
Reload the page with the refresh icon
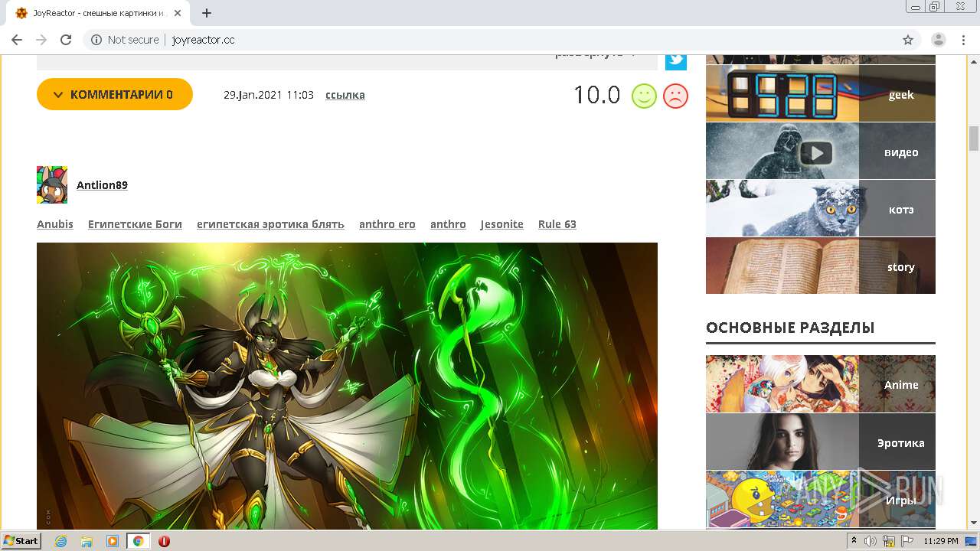[x=66, y=40]
